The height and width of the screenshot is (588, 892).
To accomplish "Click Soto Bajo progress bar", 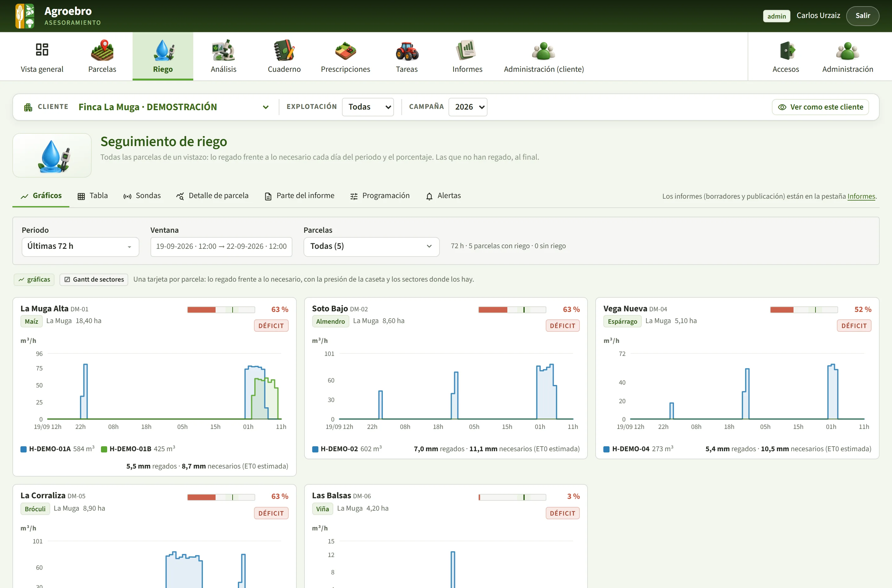I will tap(512, 310).
